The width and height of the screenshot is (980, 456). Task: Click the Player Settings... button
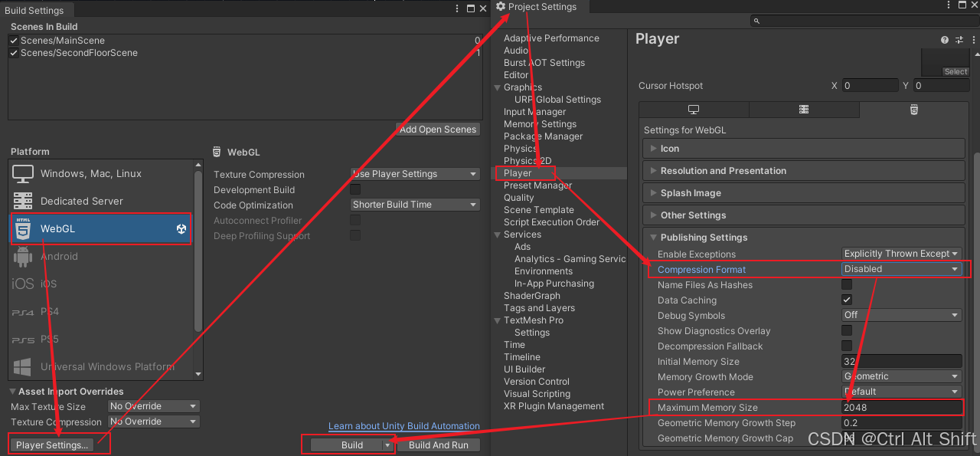pos(52,445)
